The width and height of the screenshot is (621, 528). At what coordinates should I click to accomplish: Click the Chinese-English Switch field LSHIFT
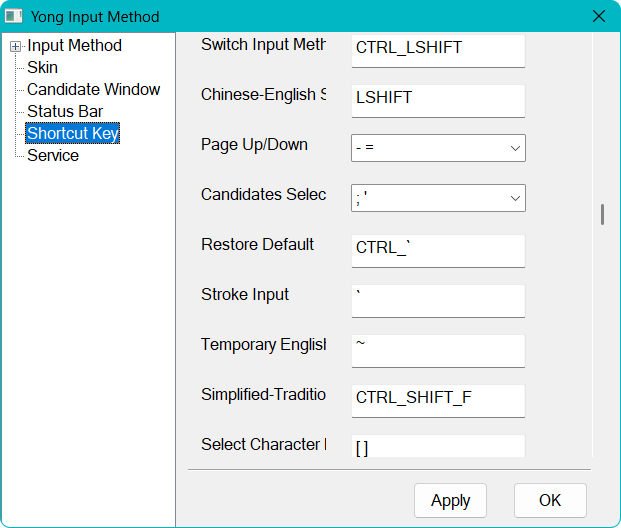(x=438, y=101)
